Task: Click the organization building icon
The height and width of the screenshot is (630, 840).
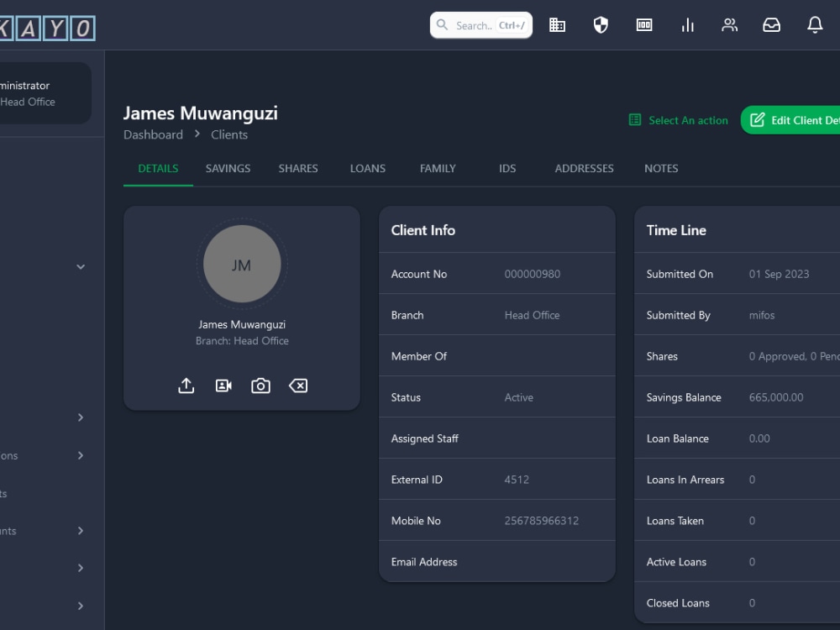Action: point(558,25)
